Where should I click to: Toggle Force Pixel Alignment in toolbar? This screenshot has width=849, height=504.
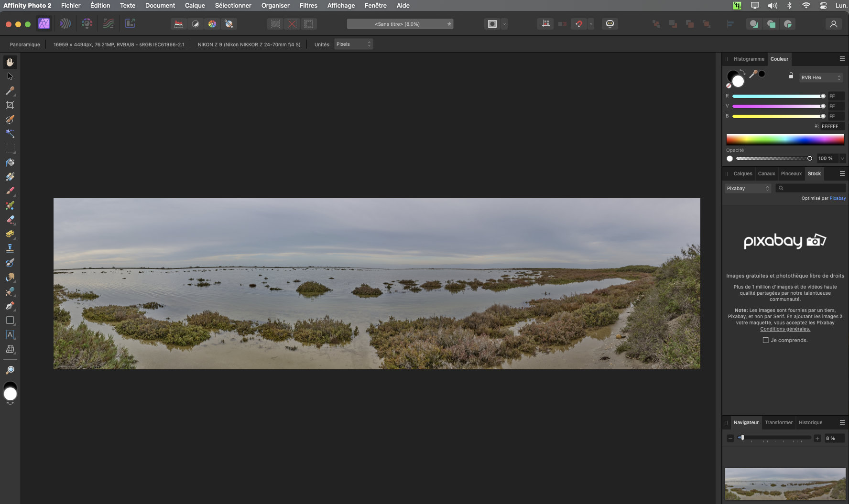545,24
